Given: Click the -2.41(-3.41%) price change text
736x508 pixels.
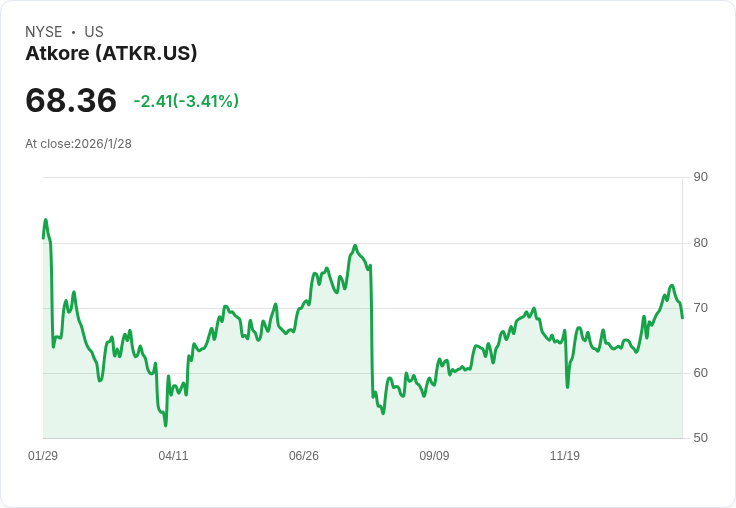Looking at the screenshot, I should tap(186, 101).
